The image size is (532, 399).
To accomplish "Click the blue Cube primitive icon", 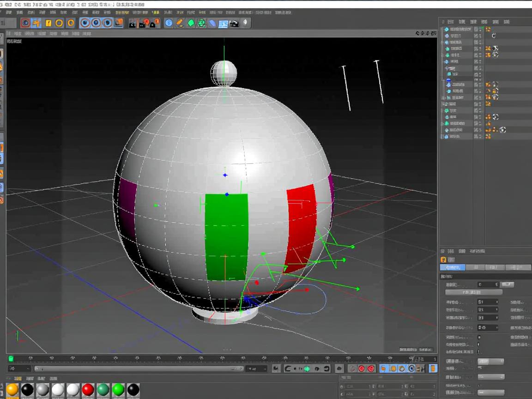I will [x=169, y=23].
